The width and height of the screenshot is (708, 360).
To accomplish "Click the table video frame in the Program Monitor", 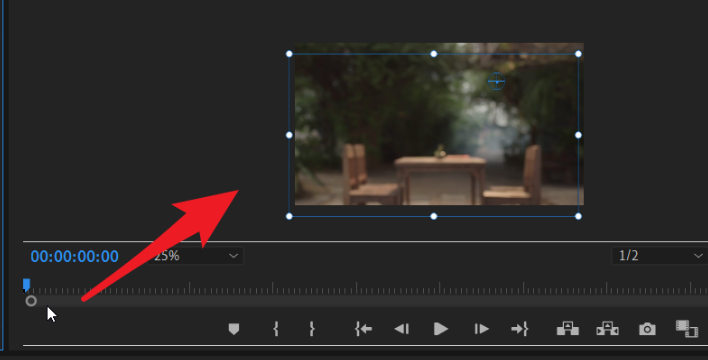I will pyautogui.click(x=439, y=124).
